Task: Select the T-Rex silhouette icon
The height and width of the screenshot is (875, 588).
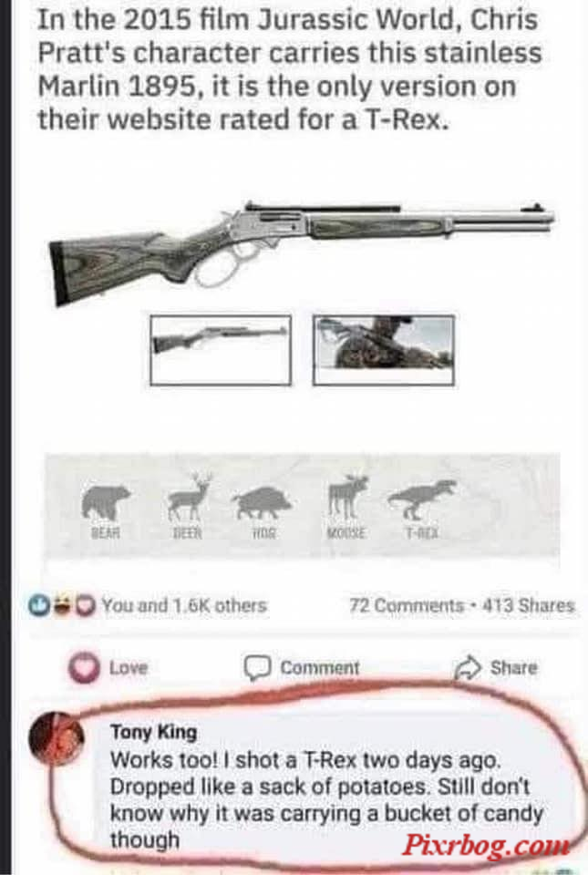Action: point(422,499)
